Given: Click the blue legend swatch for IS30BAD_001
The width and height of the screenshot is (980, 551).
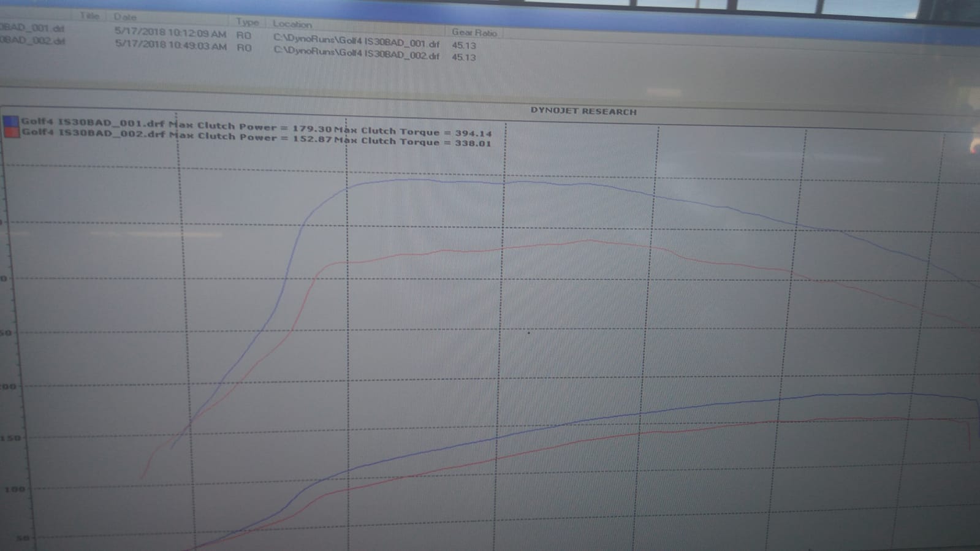Looking at the screenshot, I should pos(11,121).
